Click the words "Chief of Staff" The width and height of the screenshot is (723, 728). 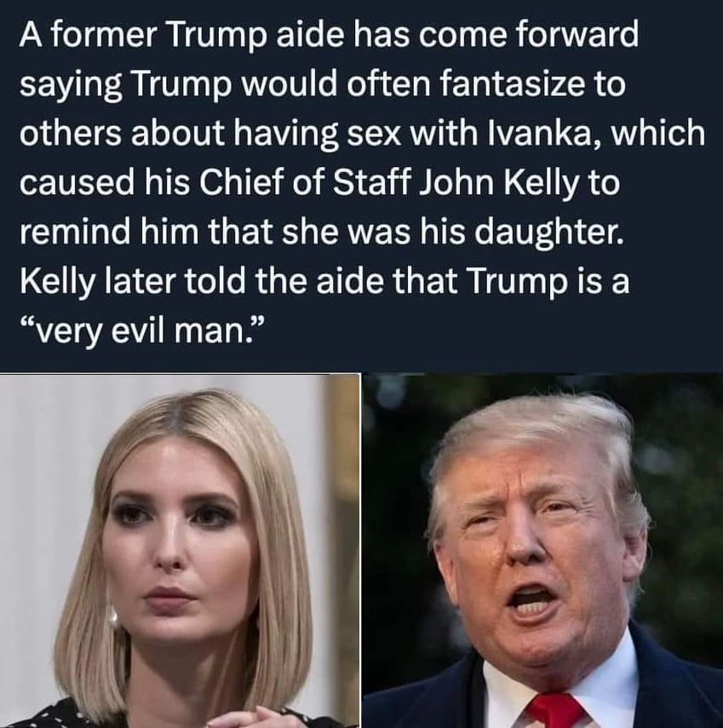(306, 182)
